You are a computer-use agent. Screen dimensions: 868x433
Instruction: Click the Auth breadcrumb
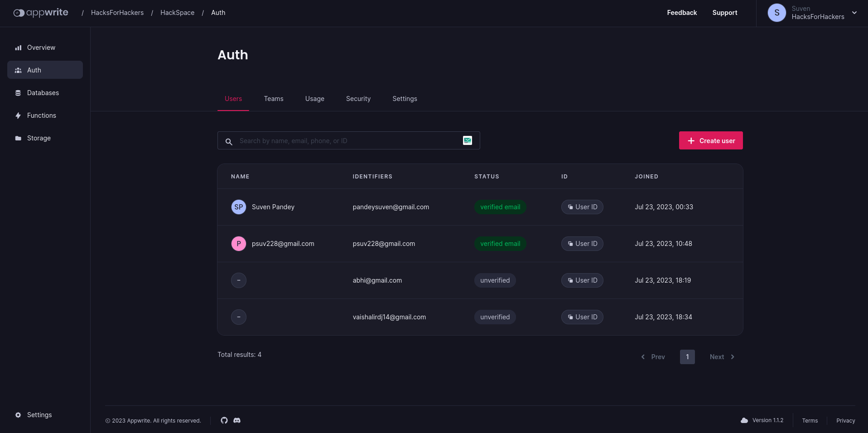pyautogui.click(x=218, y=13)
